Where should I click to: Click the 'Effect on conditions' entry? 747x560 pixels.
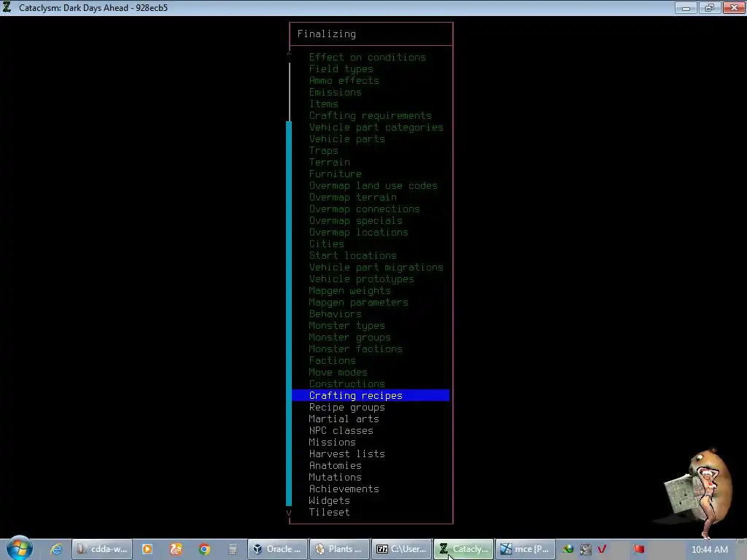368,57
